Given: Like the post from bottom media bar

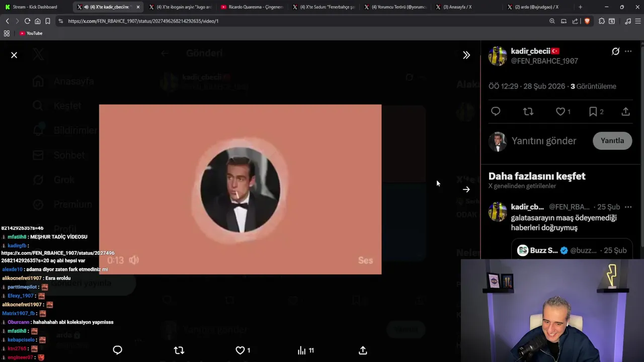Looking at the screenshot, I should [240, 350].
